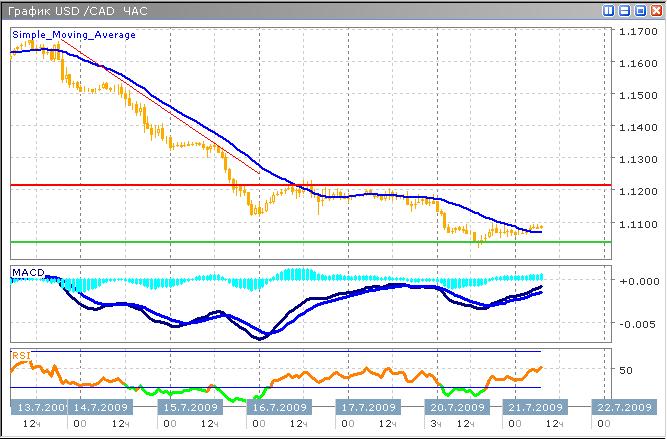Screen dimensions: 667x439
Task: Click the 1.1200 price axis value
Action: point(638,191)
